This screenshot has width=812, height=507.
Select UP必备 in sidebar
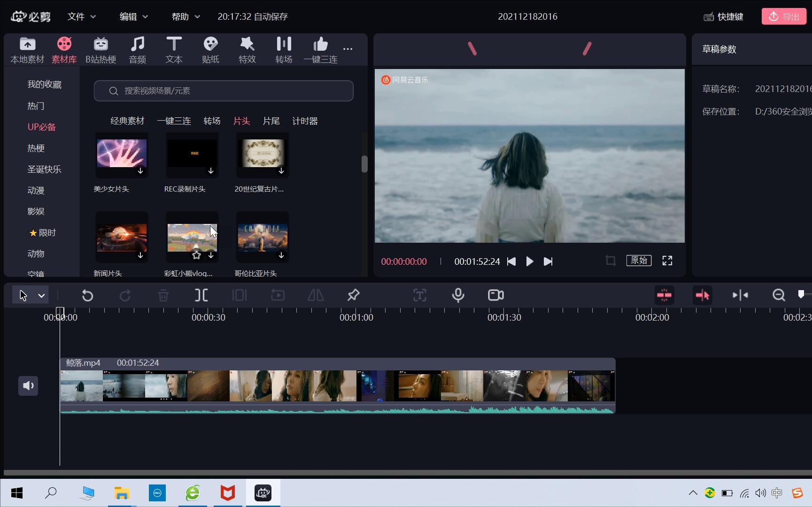pyautogui.click(x=41, y=127)
